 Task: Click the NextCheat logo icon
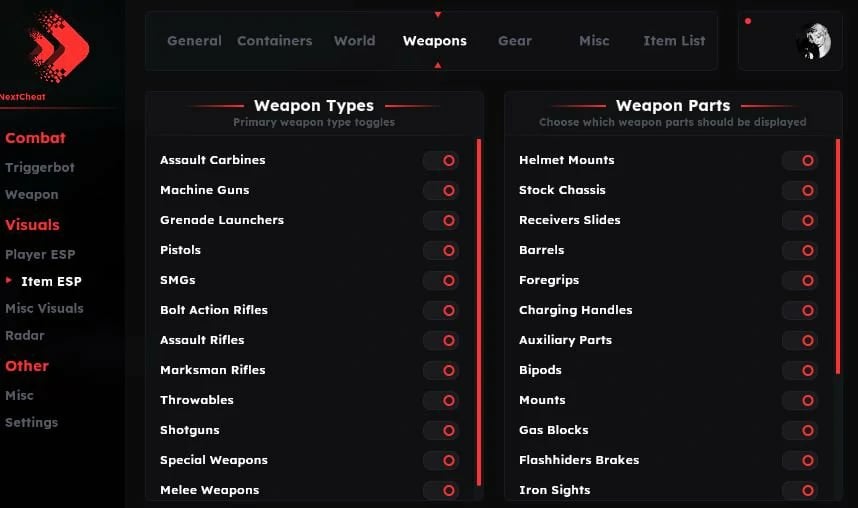[x=57, y=45]
